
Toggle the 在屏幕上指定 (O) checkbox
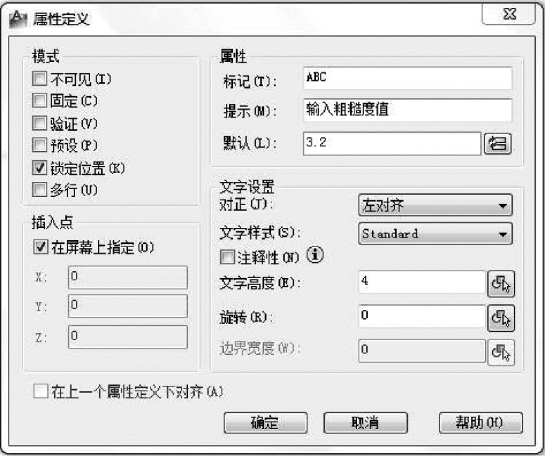(40, 247)
